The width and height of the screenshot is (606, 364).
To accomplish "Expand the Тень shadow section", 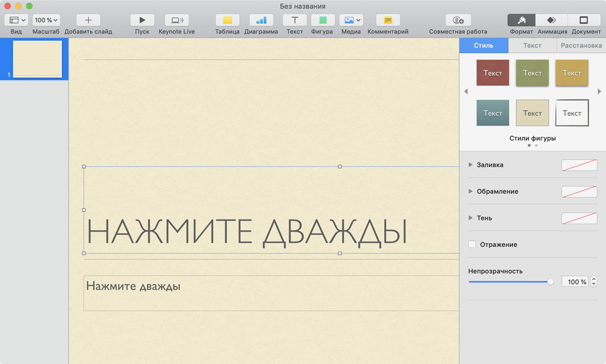I will [470, 218].
